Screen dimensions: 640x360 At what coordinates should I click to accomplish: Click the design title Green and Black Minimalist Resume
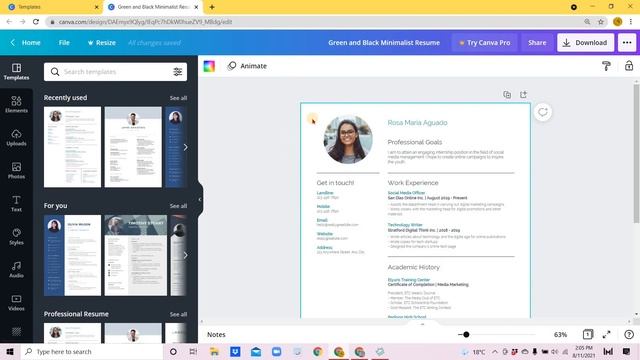[384, 42]
